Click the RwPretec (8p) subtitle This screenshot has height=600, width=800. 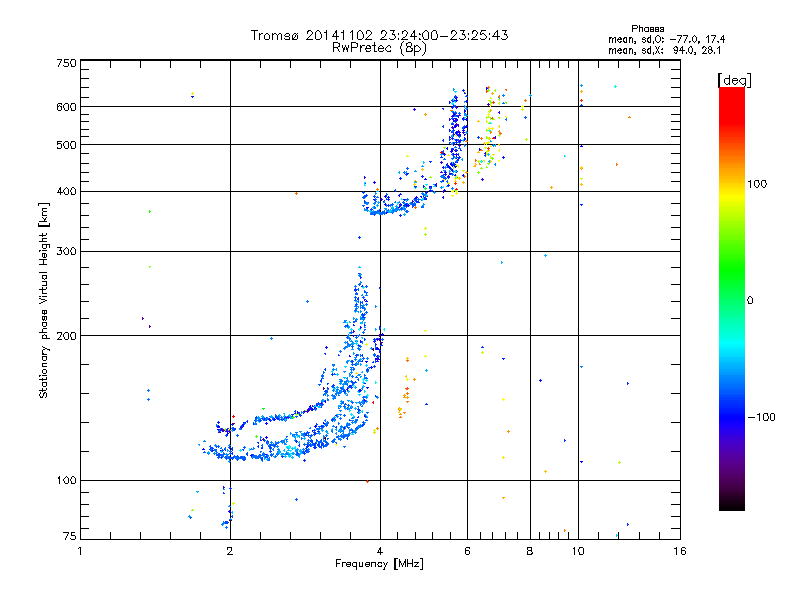pos(379,48)
